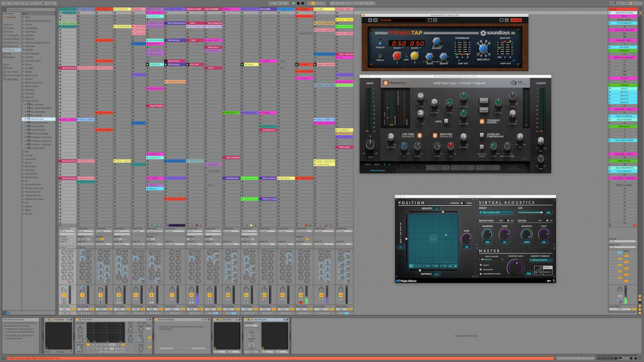Select the Samples browser category
The image size is (644, 362).
(x=11, y=57)
